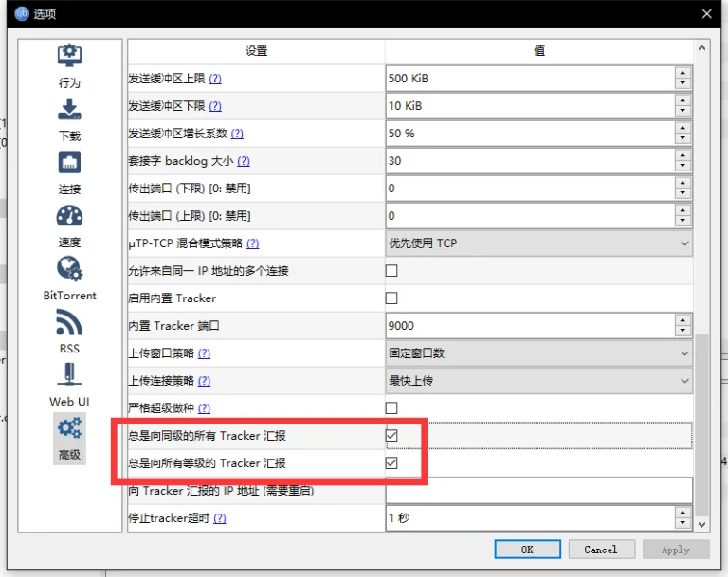Open help link for μTP-TCP 混合模式策略
Screen dimensions: 728x577
(x=252, y=243)
